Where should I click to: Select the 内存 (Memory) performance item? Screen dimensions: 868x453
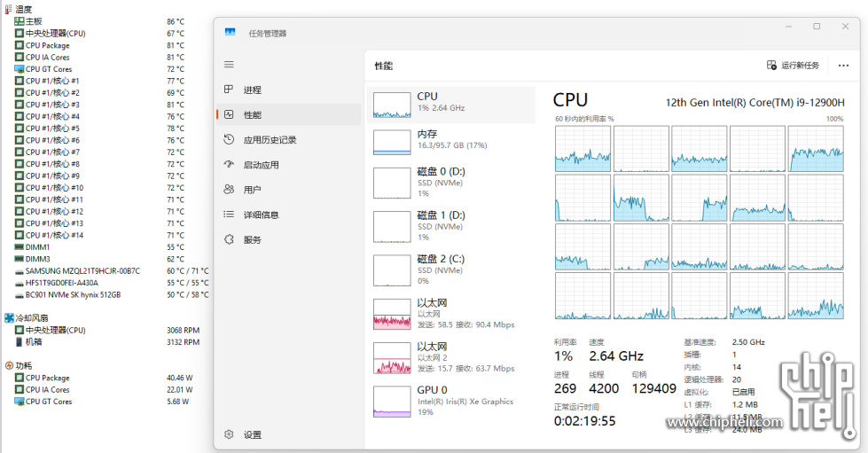pos(450,140)
